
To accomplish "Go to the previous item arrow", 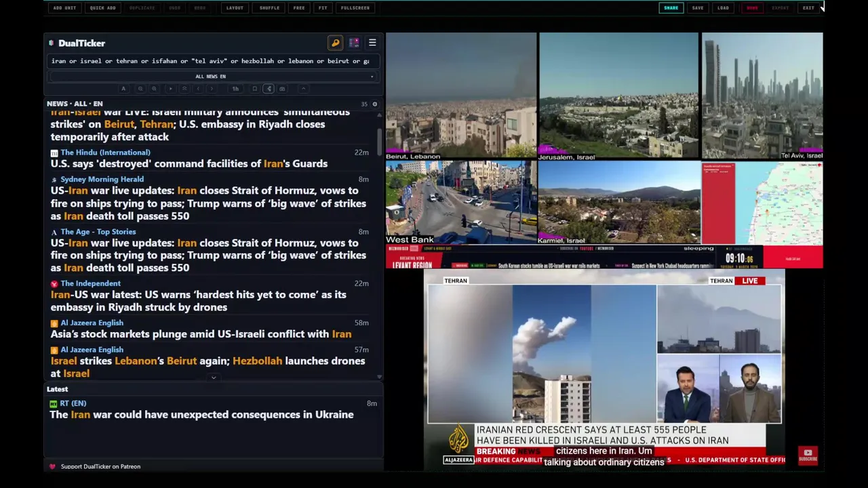I will click(x=198, y=89).
